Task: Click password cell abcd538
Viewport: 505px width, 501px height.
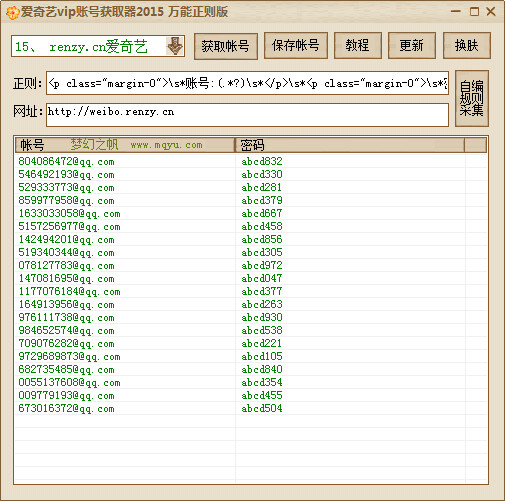Action: (262, 330)
